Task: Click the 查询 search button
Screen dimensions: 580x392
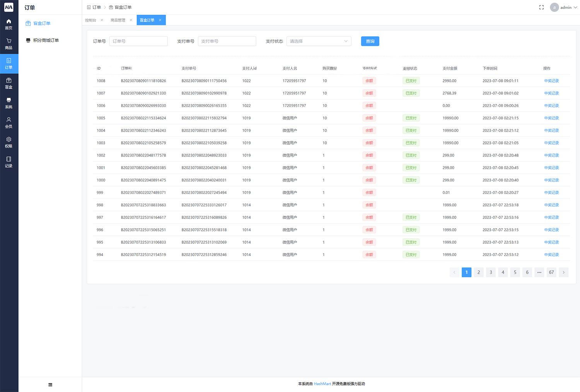Action: (370, 41)
